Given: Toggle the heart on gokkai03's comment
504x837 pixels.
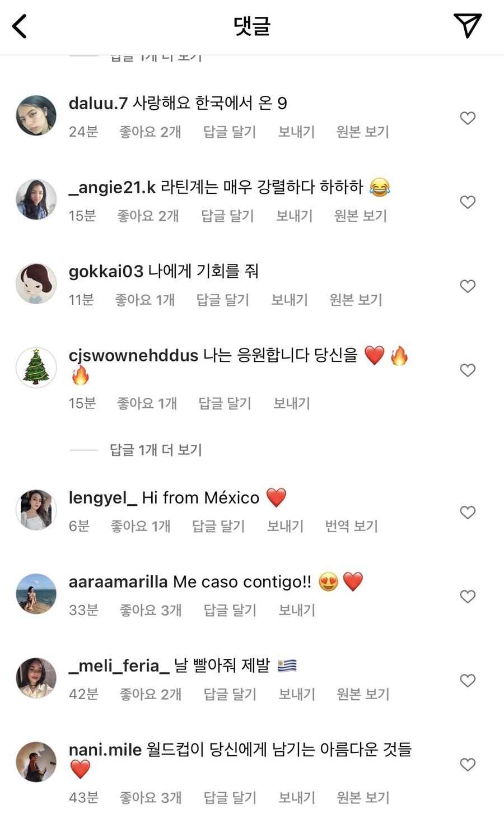Looking at the screenshot, I should (x=468, y=286).
